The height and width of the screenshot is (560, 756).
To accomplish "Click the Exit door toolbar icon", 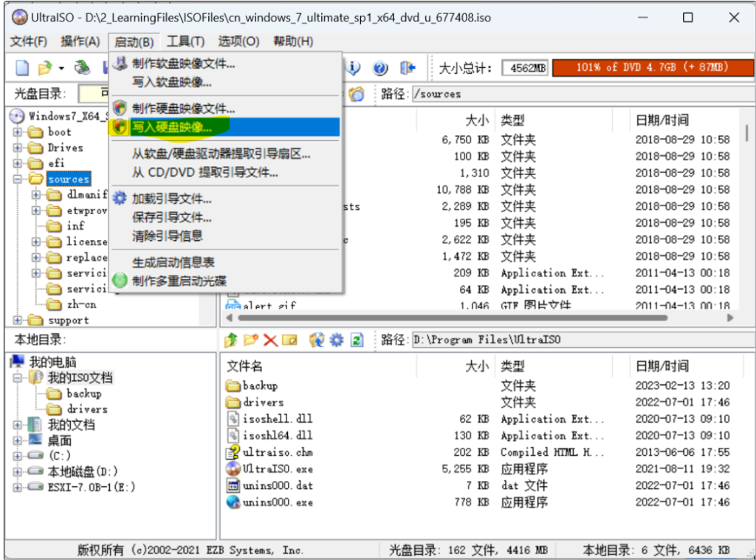I will (408, 68).
